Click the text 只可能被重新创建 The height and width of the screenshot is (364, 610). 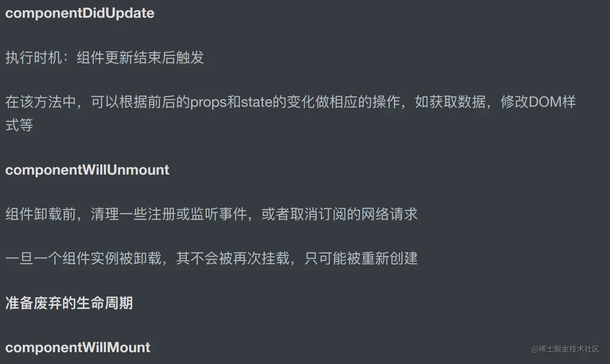361,259
